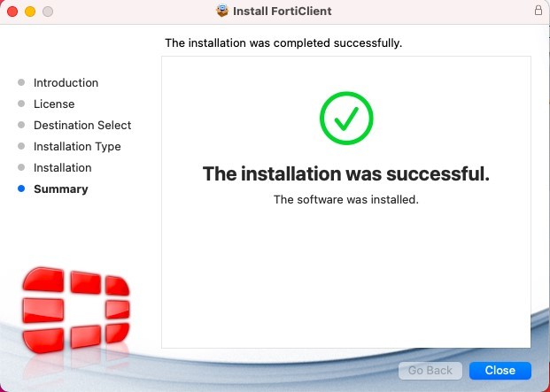Image resolution: width=550 pixels, height=392 pixels.
Task: Click 'The software was installed.' text
Action: point(346,199)
